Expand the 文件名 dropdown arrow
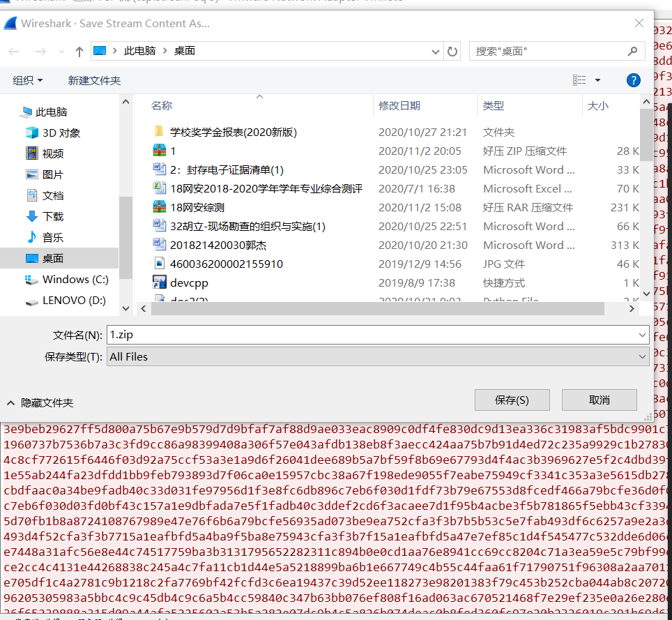 tap(642, 335)
